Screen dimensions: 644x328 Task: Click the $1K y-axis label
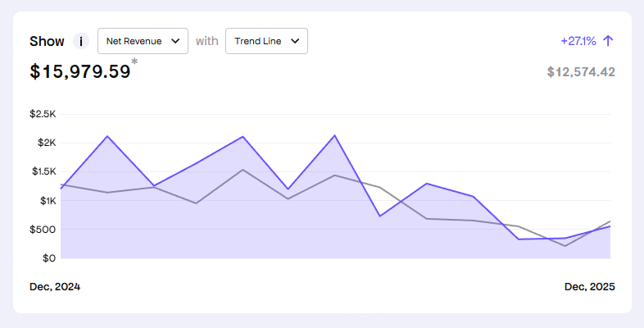tap(46, 201)
